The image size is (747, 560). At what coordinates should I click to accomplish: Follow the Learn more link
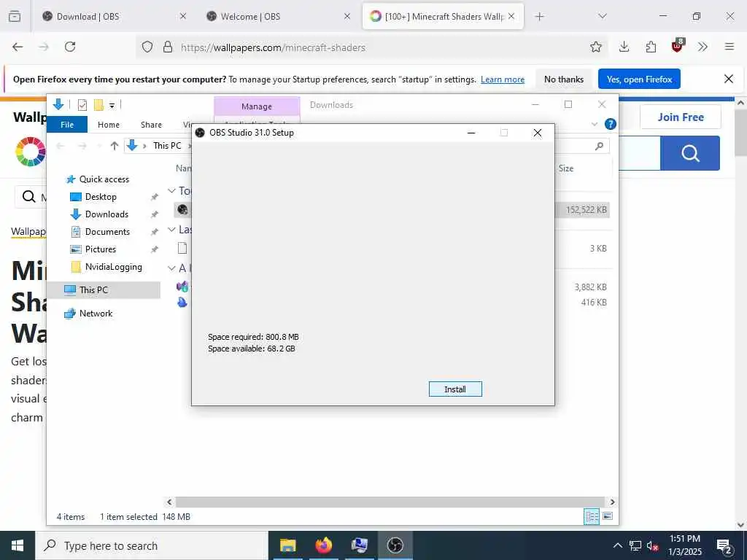[x=503, y=79]
